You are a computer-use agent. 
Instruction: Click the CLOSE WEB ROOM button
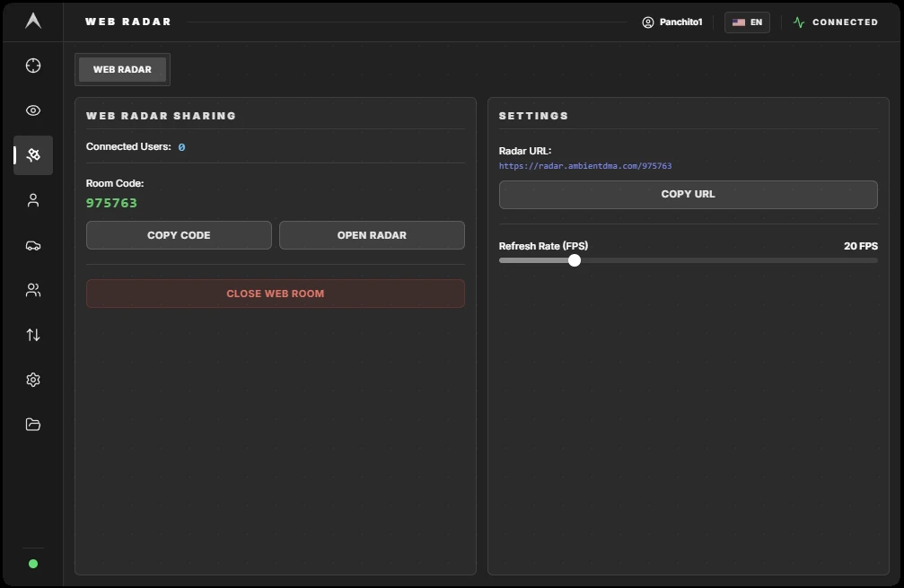pyautogui.click(x=276, y=294)
